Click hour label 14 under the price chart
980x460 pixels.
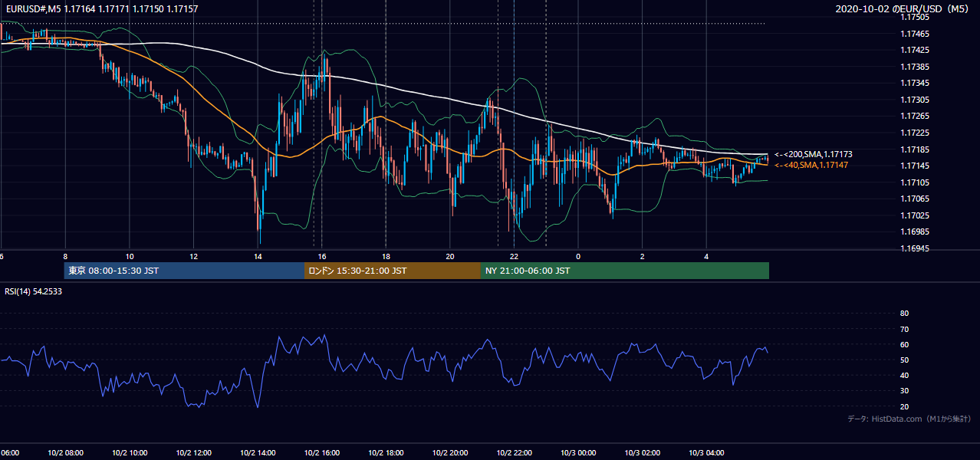258,256
